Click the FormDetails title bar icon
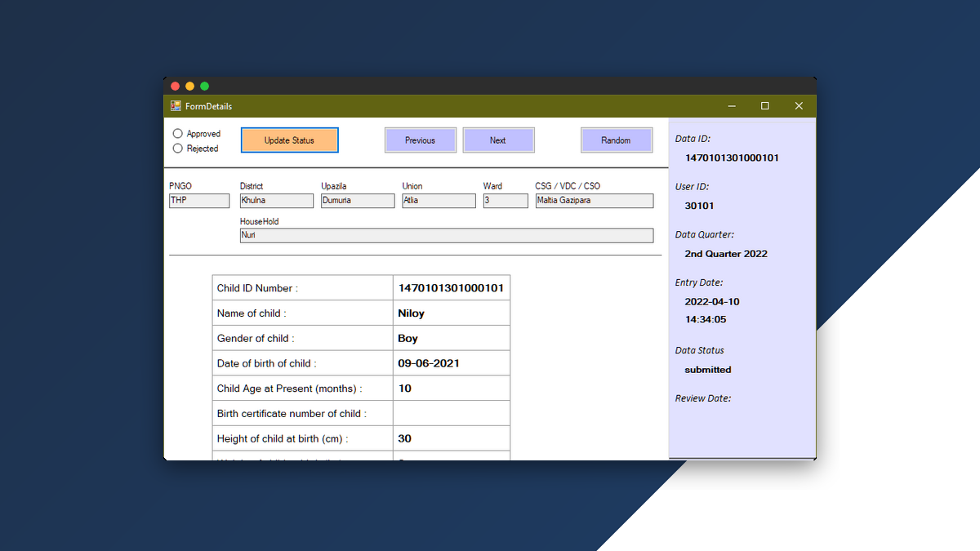 coord(175,105)
